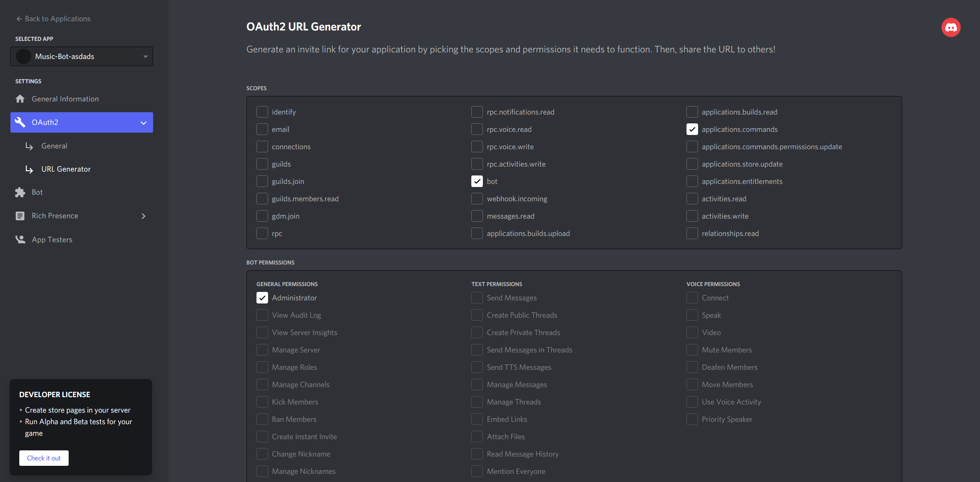Click the App Testers person icon

(20, 239)
